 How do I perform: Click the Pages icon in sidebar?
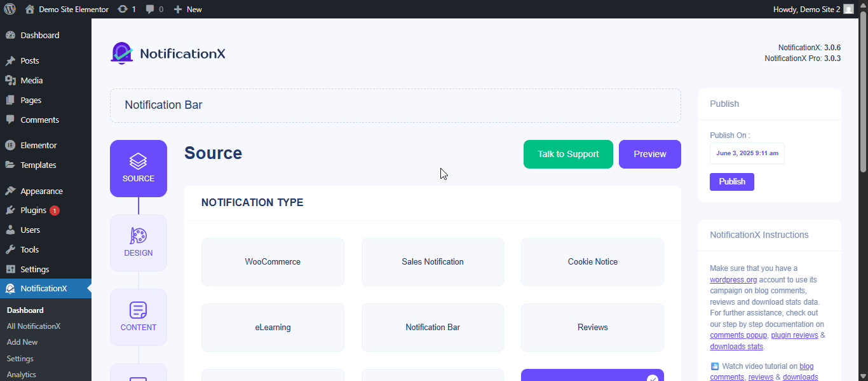click(x=10, y=100)
